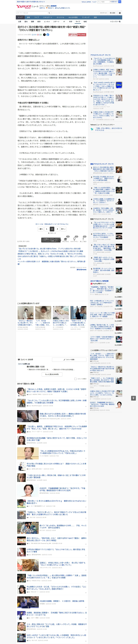Click the 週刊女性PRIME publisher logo
138x644 pixels.
tap(77, 35)
